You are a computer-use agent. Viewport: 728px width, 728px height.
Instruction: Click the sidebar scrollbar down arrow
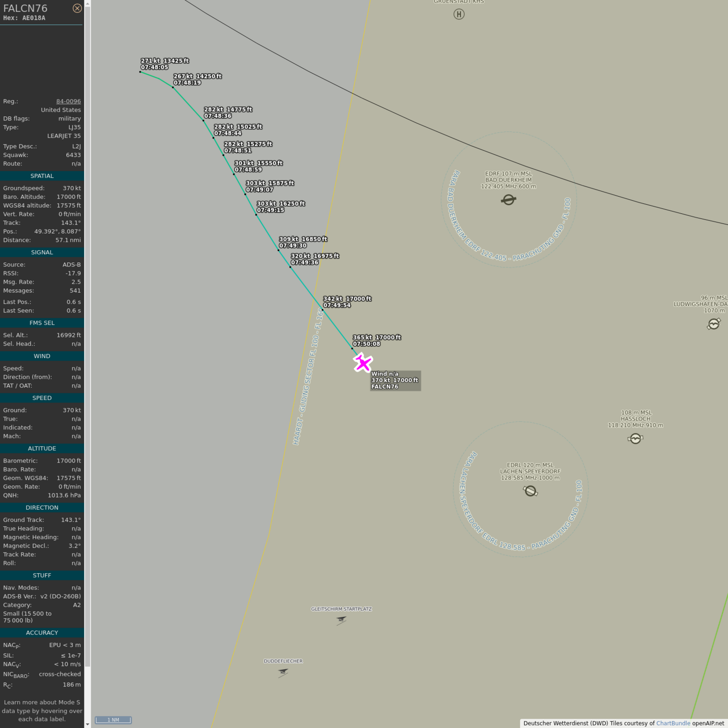(x=87, y=724)
